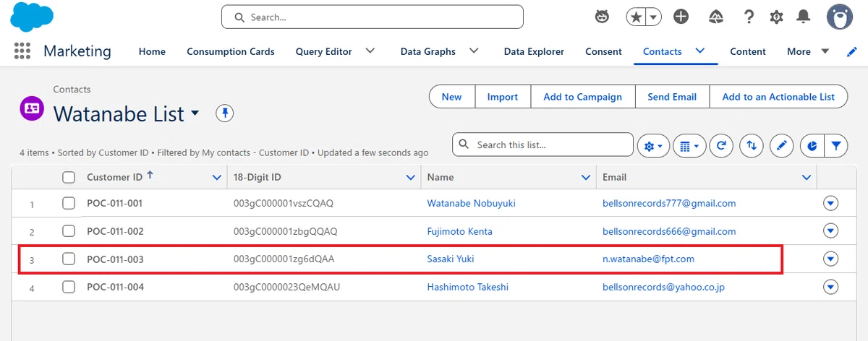
Task: Click the purple Contacts object icon
Action: (32, 108)
